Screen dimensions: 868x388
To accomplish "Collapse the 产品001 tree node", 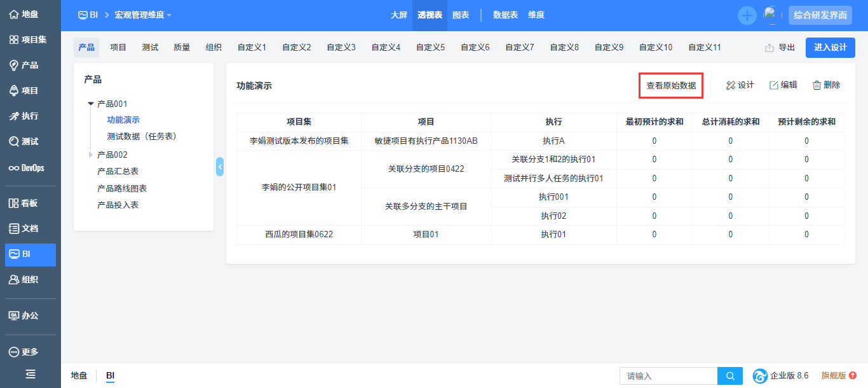I will coord(91,104).
